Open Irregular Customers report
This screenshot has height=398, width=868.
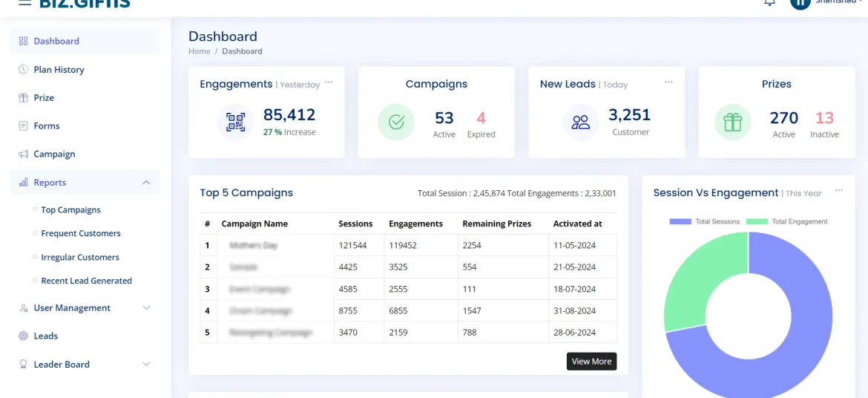[x=80, y=257]
